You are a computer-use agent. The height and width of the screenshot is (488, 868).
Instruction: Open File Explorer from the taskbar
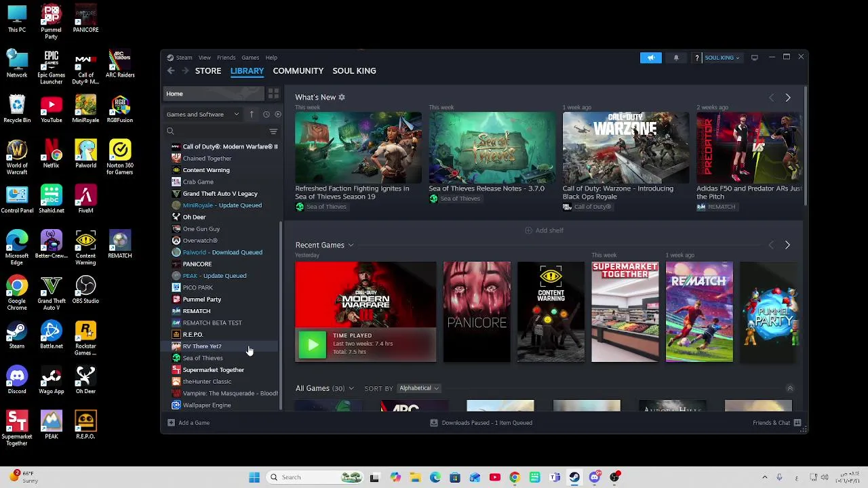(415, 477)
